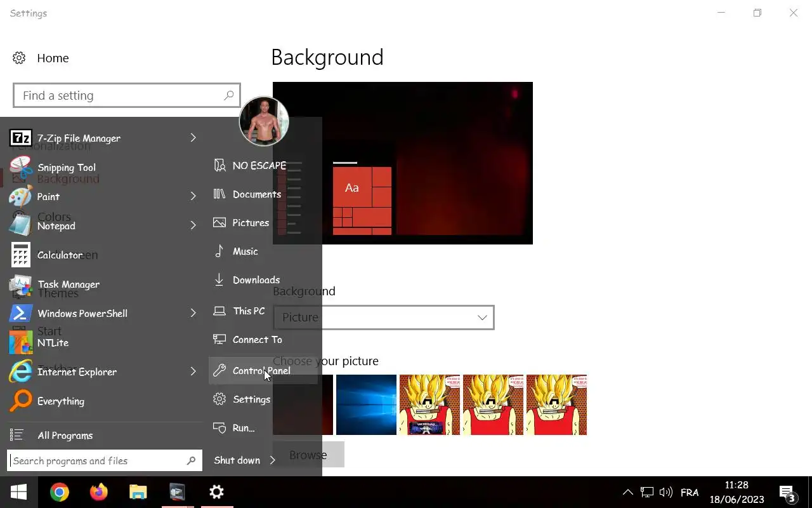Open Connect To icon in start menu
This screenshot has height=508, width=812.
pos(219,340)
